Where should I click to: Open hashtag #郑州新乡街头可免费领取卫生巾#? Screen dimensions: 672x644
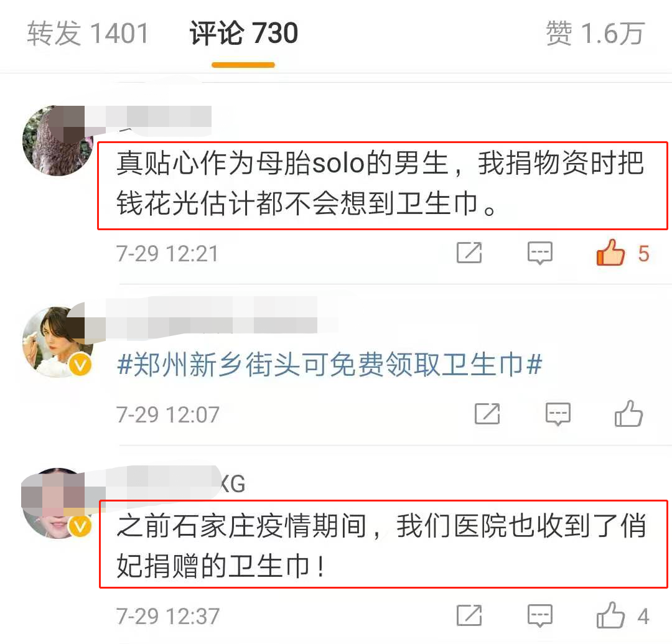pyautogui.click(x=330, y=365)
